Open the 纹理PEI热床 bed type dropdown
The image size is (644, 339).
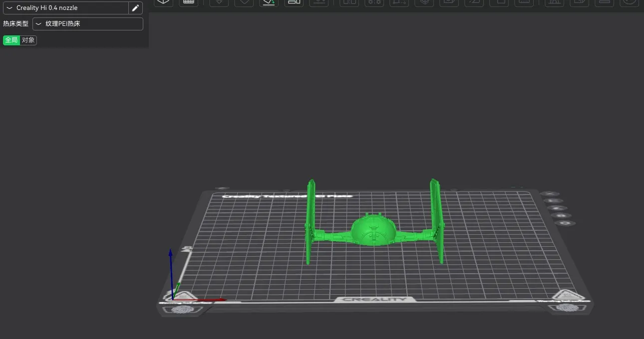point(88,24)
